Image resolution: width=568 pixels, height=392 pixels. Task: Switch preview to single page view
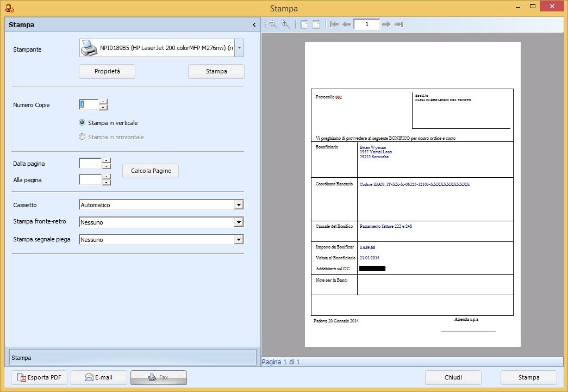[316, 24]
